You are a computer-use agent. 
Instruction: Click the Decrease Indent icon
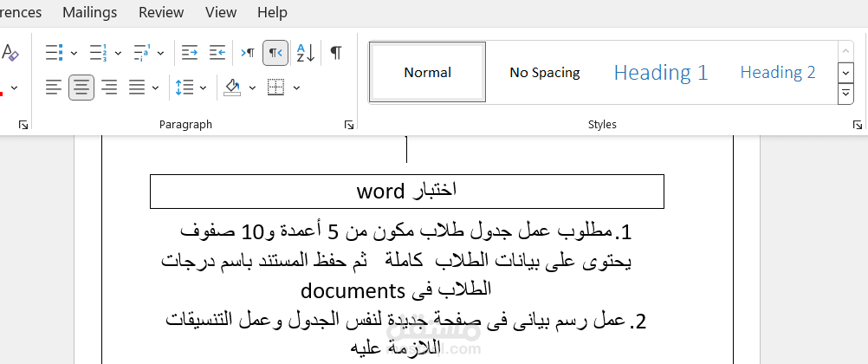point(190,53)
